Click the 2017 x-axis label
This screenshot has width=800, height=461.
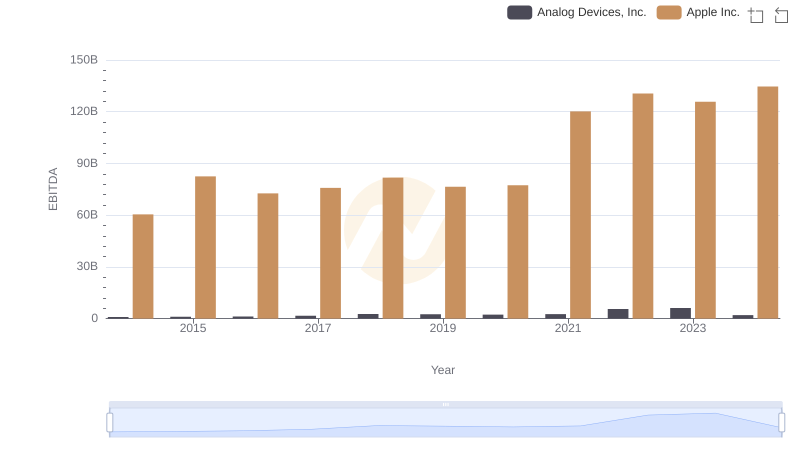318,328
